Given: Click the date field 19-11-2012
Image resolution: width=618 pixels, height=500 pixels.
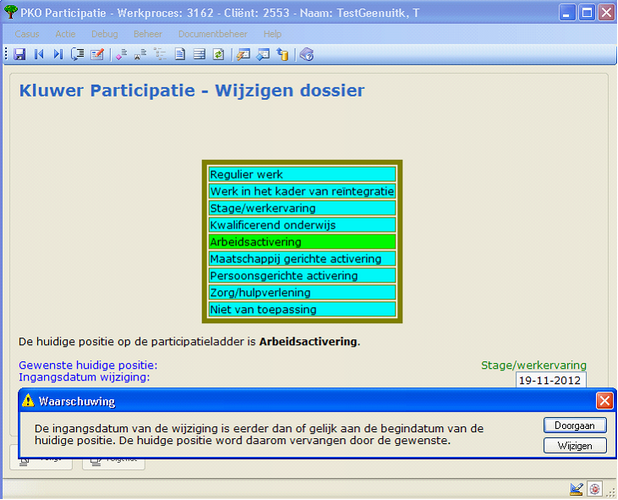Looking at the screenshot, I should coord(551,380).
